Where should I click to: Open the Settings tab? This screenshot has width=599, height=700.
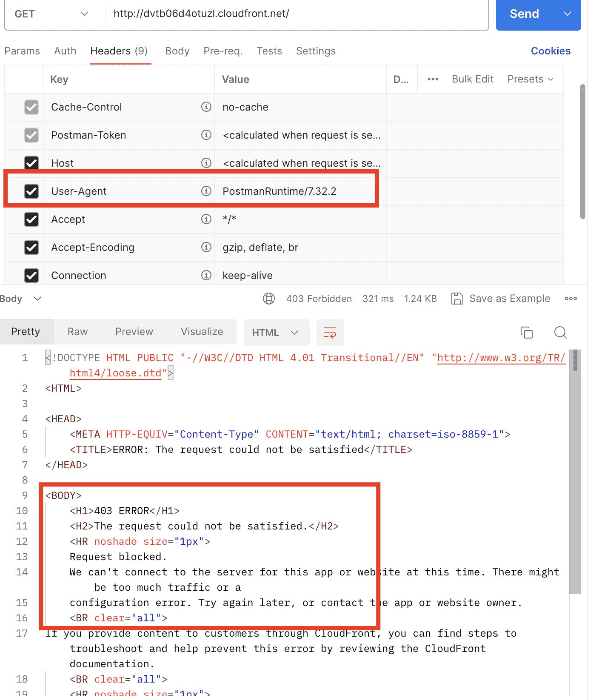(x=316, y=51)
